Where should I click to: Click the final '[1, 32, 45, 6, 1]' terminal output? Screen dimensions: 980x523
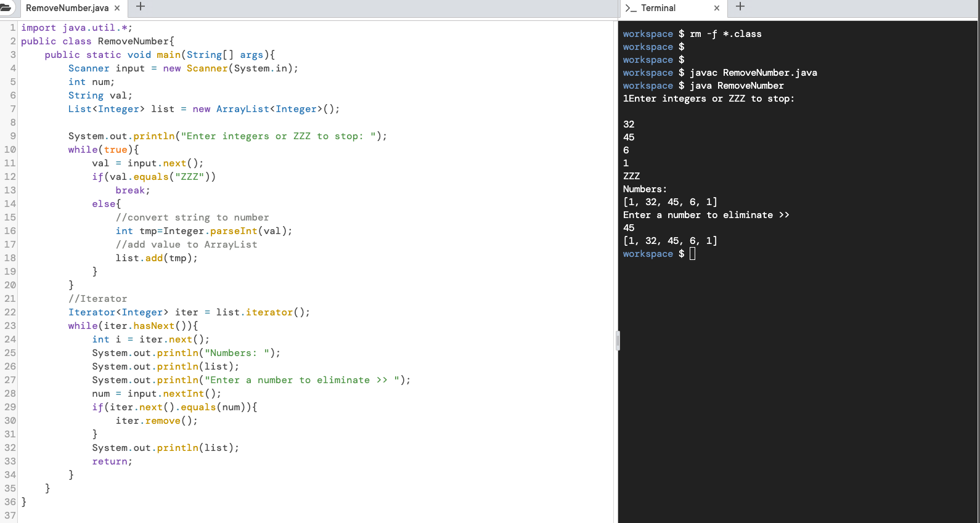point(670,241)
